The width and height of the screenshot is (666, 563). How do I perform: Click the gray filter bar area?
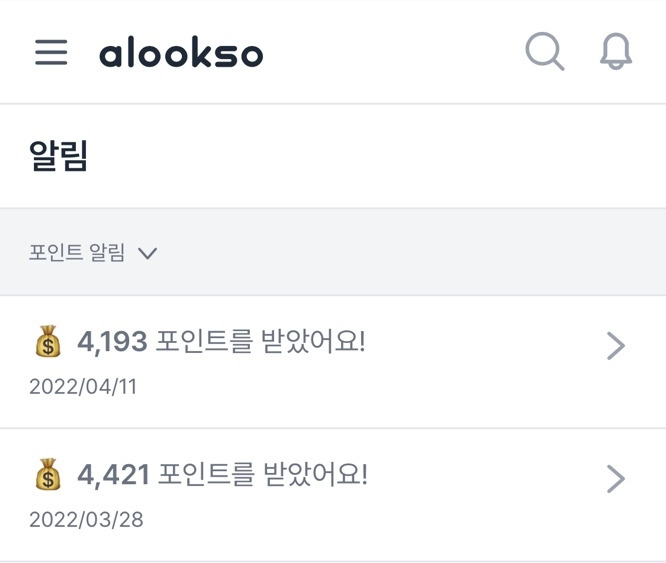click(400, 252)
